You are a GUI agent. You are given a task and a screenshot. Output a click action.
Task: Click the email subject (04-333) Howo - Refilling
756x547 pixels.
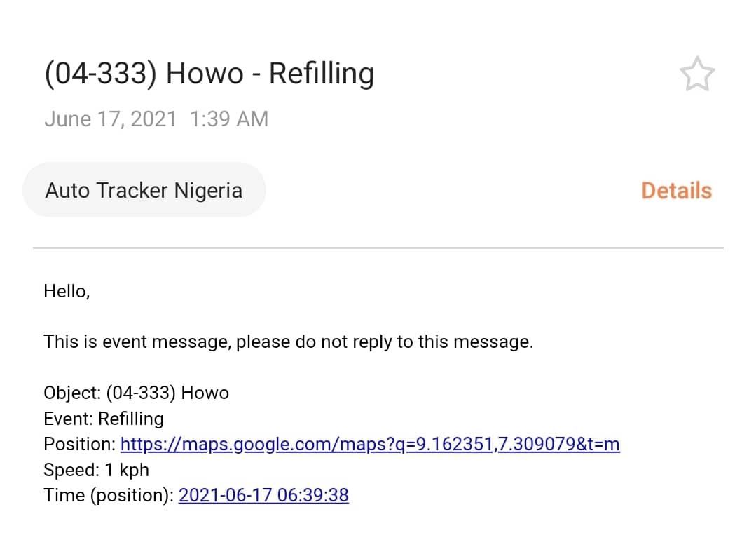pyautogui.click(x=209, y=74)
